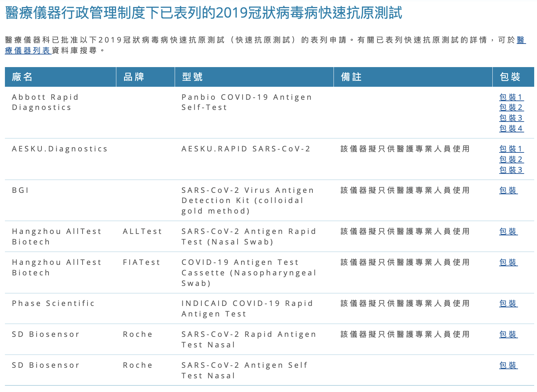The width and height of the screenshot is (537, 392).
Task: Open 包裝2 for AESKU.Diagnostics
Action: click(511, 159)
